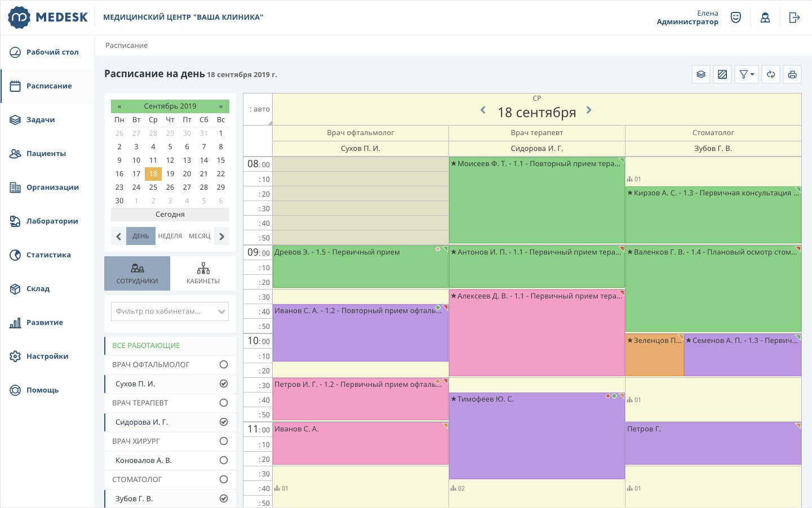Switch to the Кабинеты tab
Screen dimensions: 812x508
click(203, 274)
